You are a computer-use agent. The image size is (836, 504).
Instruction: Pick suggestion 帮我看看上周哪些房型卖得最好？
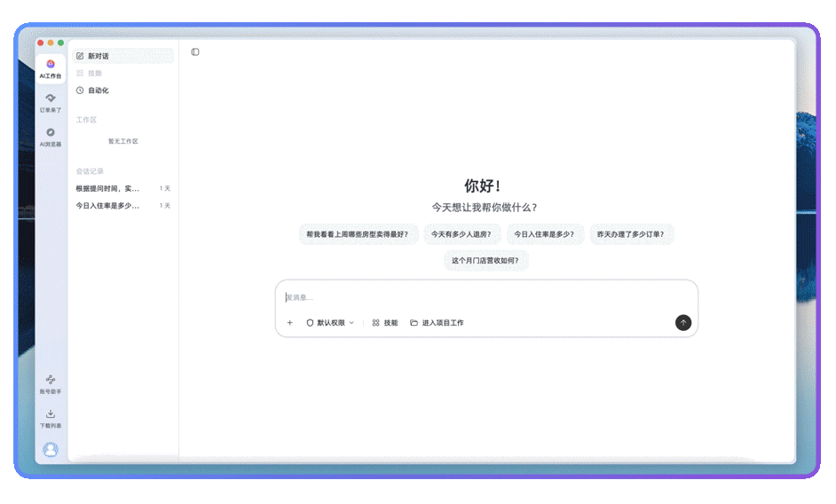[x=358, y=234]
